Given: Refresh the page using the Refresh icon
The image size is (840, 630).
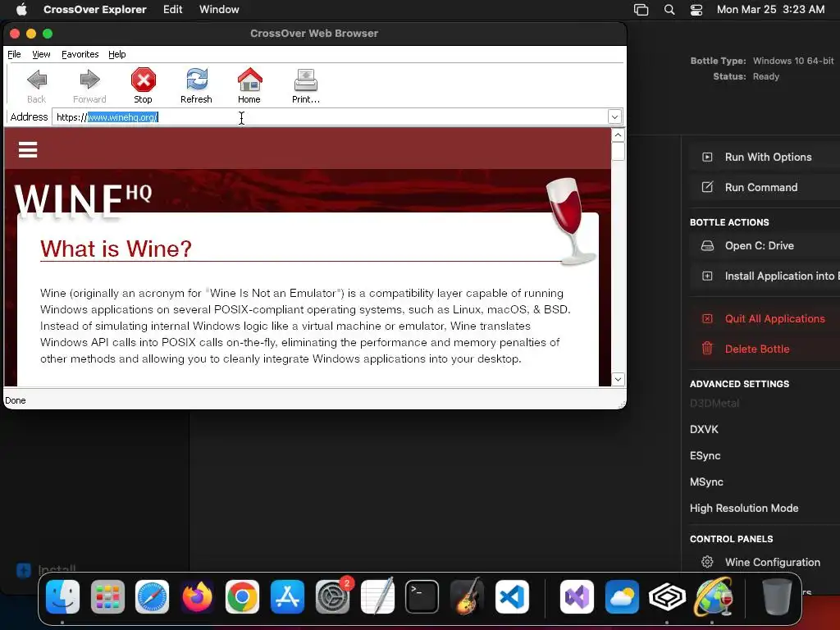Looking at the screenshot, I should click(196, 85).
